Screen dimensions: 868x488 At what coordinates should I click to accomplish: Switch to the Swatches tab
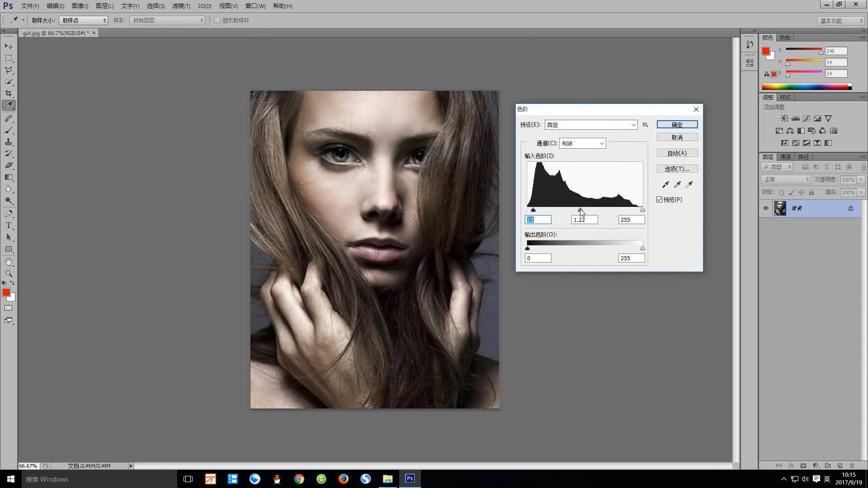pyautogui.click(x=785, y=38)
